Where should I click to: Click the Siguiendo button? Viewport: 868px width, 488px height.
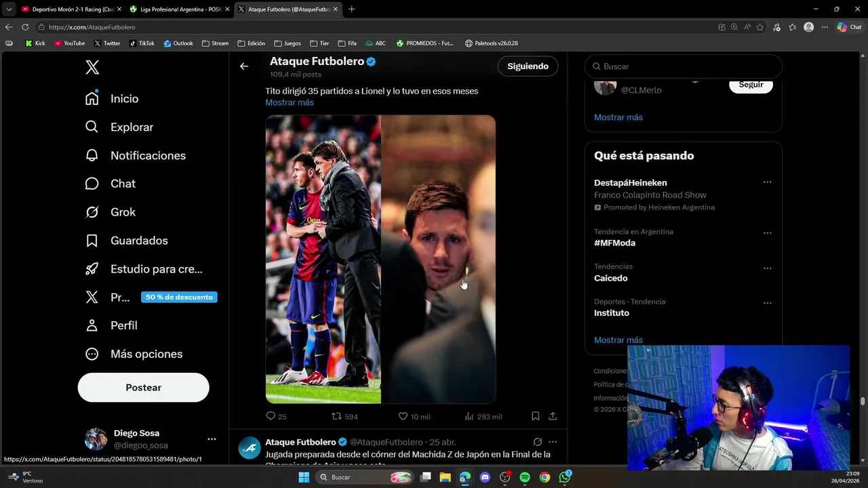coord(528,66)
